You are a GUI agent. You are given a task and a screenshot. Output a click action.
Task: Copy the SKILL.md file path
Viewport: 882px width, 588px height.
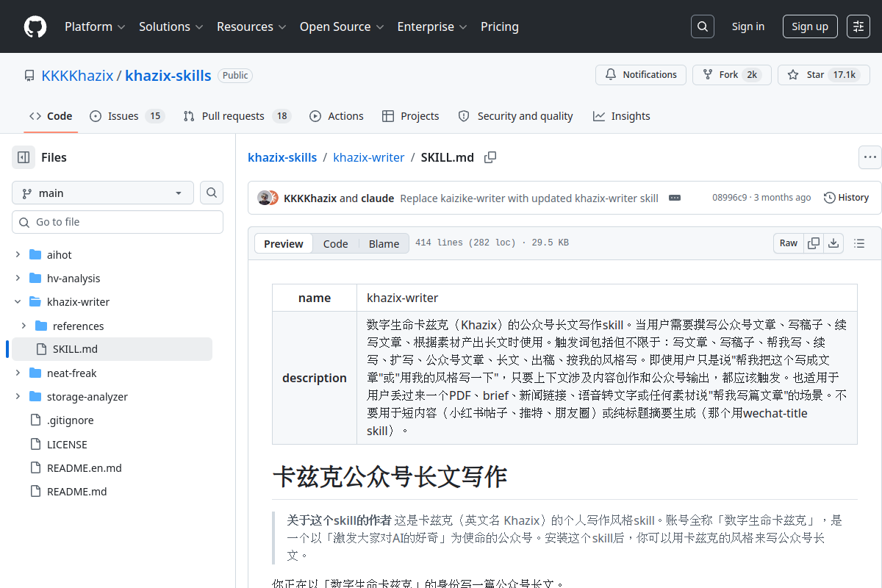(490, 157)
